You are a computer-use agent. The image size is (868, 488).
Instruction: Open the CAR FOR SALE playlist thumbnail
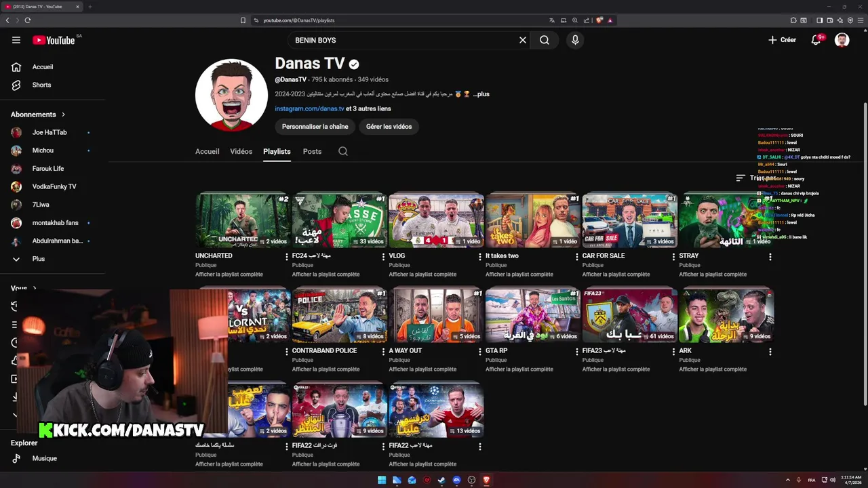click(629, 220)
